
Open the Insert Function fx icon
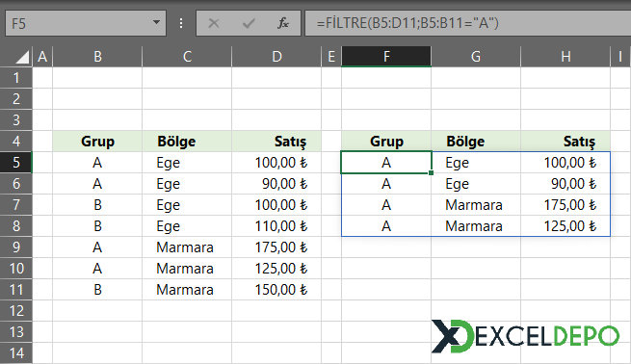283,23
